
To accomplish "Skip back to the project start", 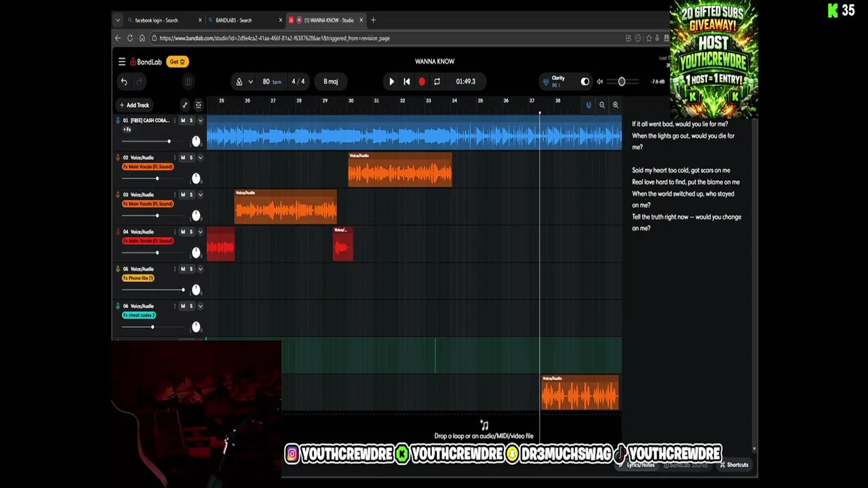I will 406,81.
